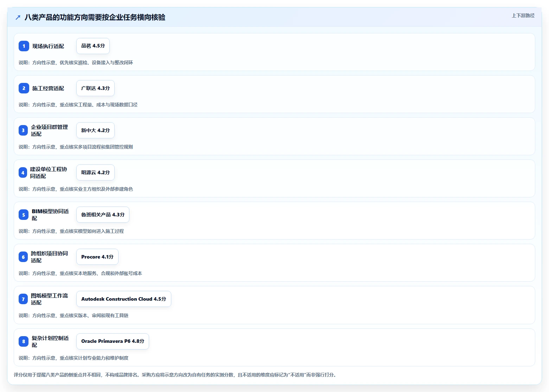Viewport: 549px width, 392px height.
Task: Click the 上下游路径 label in header
Action: coord(523,15)
